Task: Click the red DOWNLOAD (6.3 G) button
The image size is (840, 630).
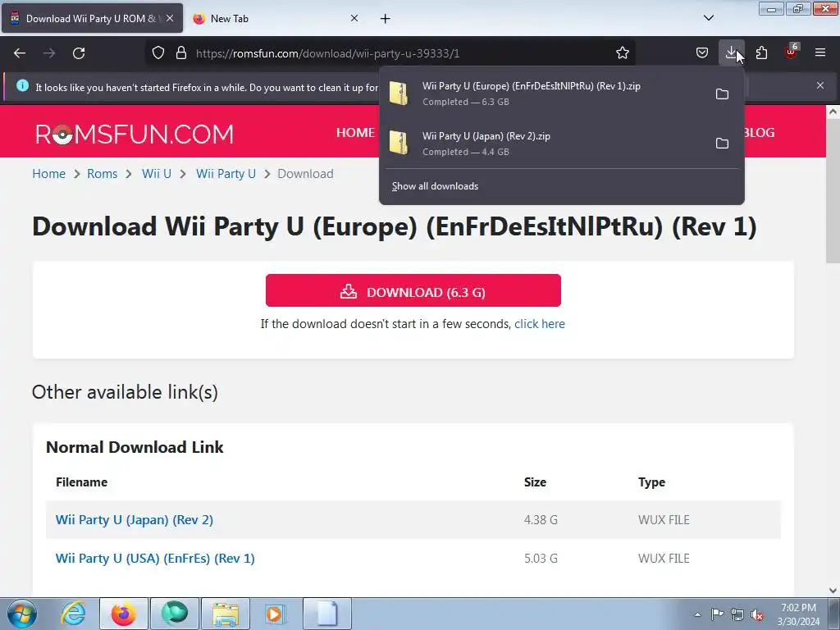Action: click(x=413, y=291)
